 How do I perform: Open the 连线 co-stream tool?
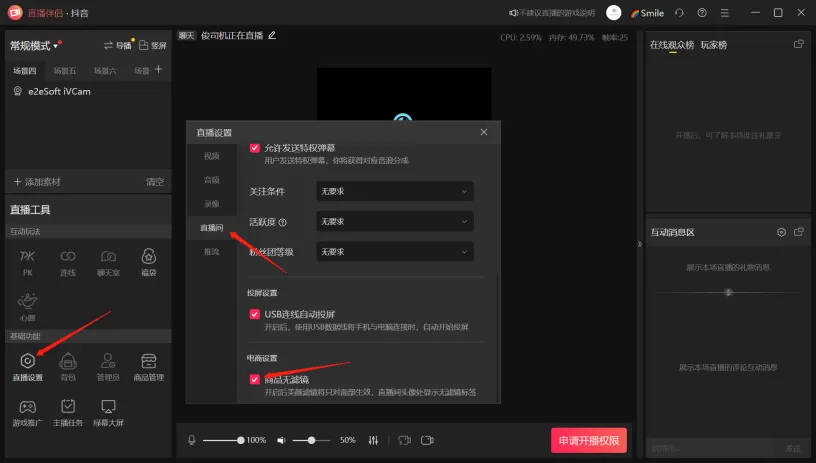[x=68, y=262]
